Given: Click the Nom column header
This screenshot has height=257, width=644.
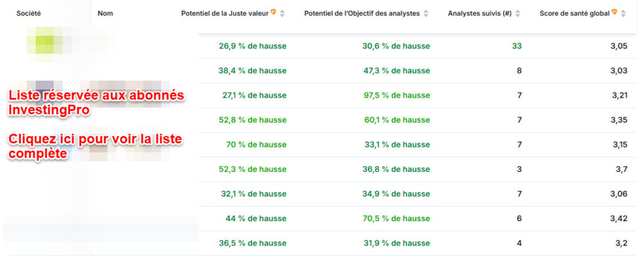Looking at the screenshot, I should click(x=106, y=13).
